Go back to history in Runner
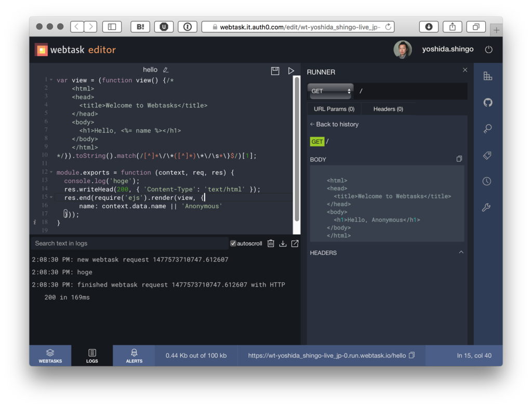The image size is (532, 408). [334, 125]
